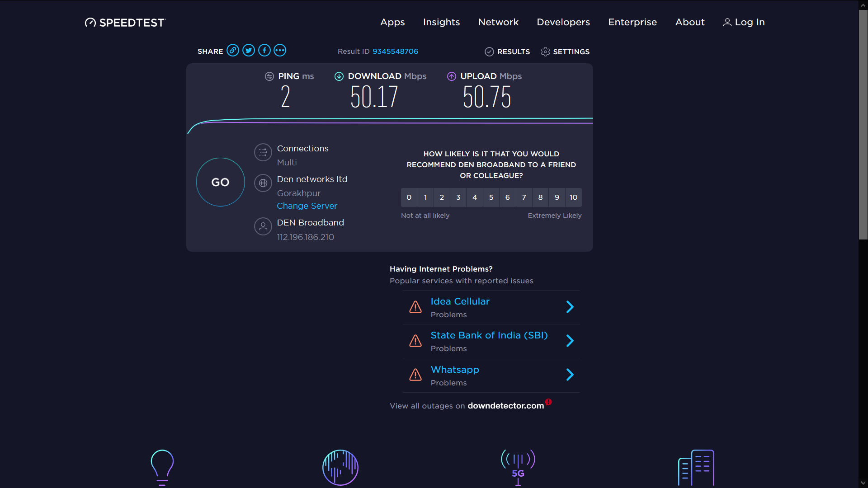Open the Network menu item
The height and width of the screenshot is (488, 868).
point(498,22)
